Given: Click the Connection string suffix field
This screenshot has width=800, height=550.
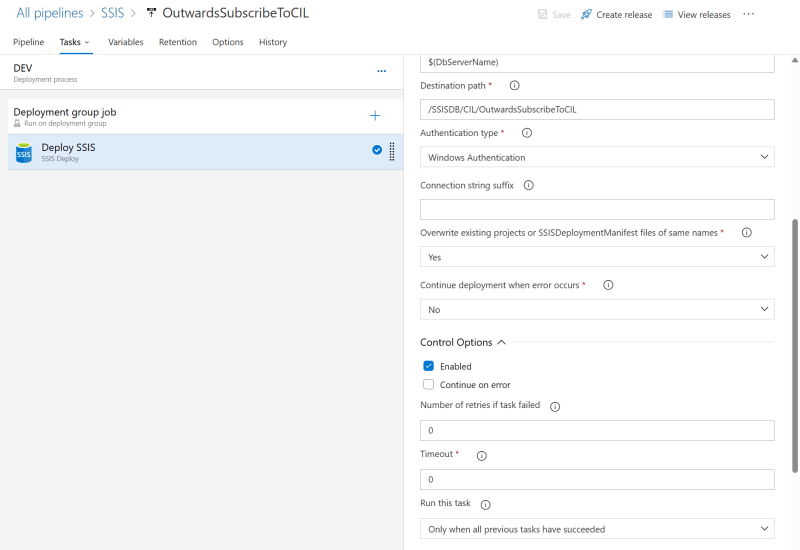Looking at the screenshot, I should coord(597,209).
